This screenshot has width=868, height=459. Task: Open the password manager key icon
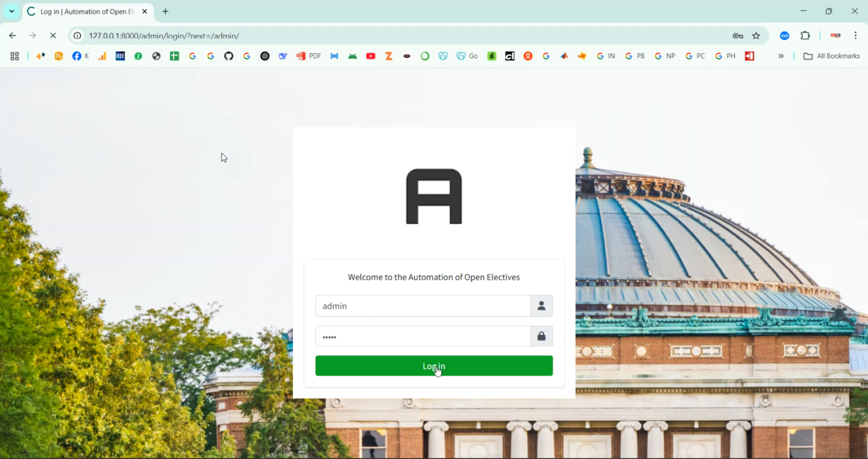(738, 36)
